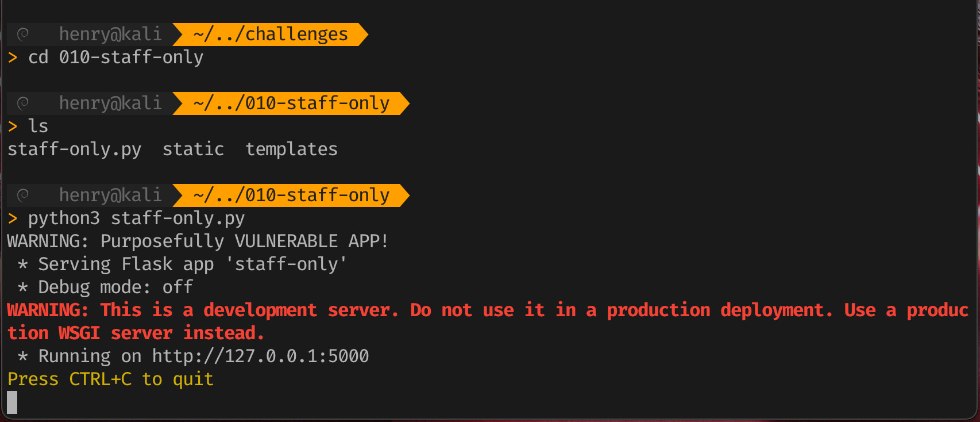This screenshot has width=980, height=422.
Task: Click the ~/../challenges path segment
Action: tap(271, 34)
